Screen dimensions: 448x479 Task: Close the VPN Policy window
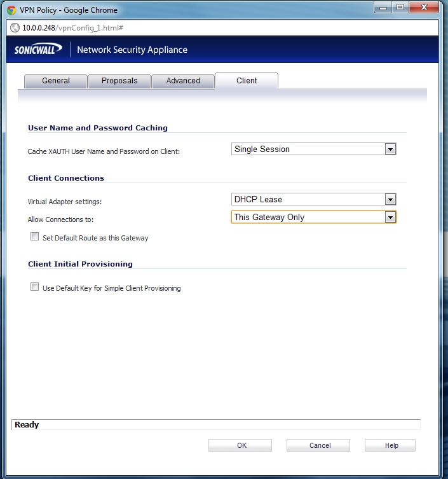[424, 8]
